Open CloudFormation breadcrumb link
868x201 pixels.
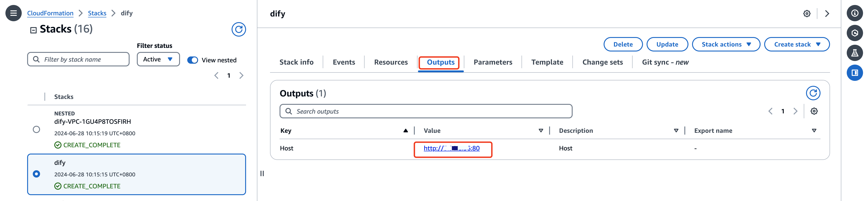click(50, 13)
